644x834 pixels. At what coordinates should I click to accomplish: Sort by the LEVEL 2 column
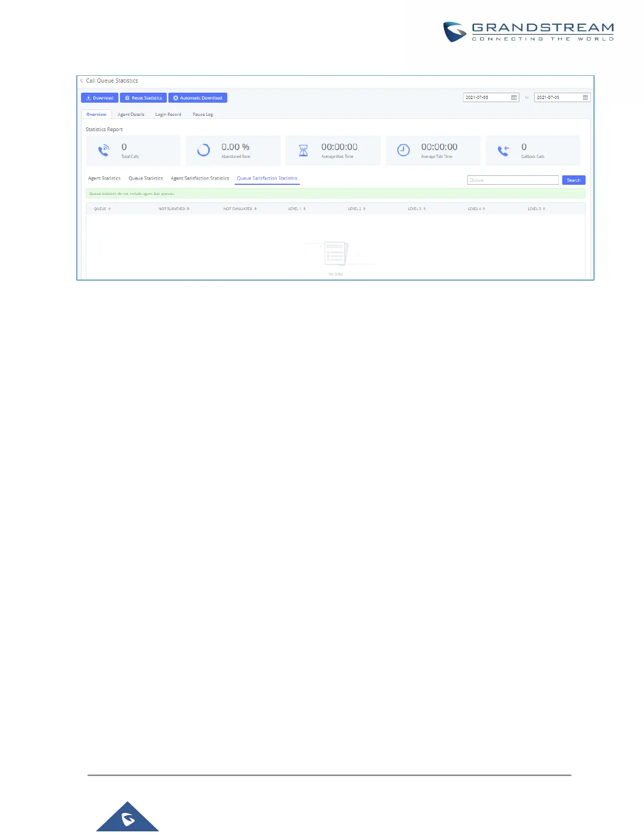pyautogui.click(x=357, y=209)
